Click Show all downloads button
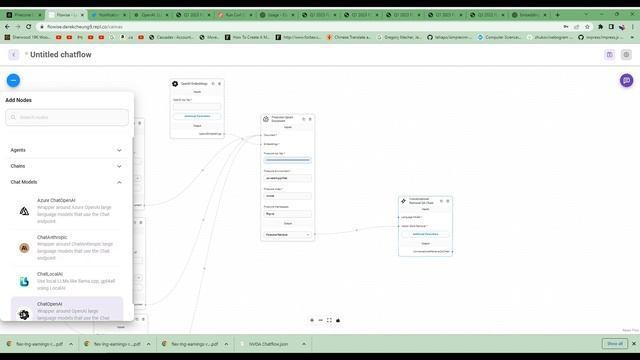The width and height of the screenshot is (640, 360). (615, 344)
